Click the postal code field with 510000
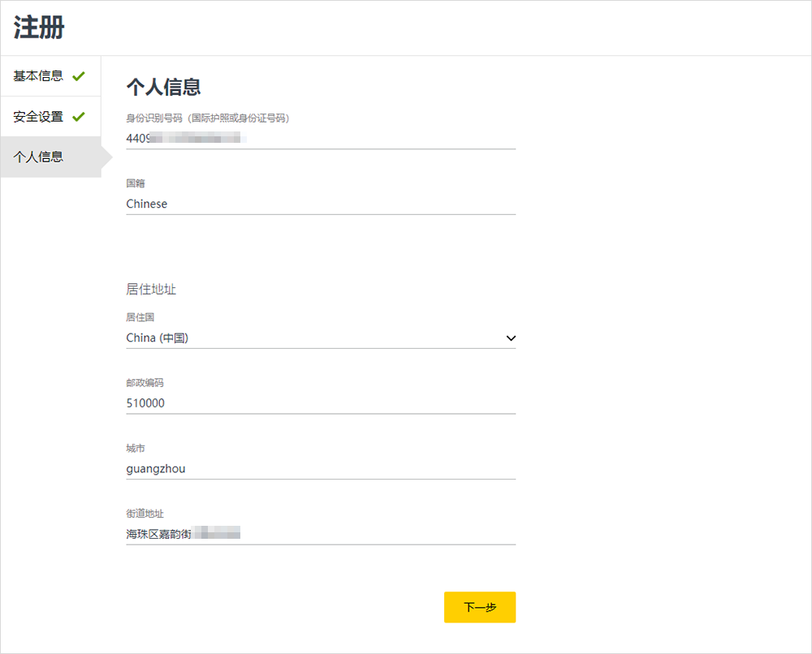812x654 pixels. [321, 403]
